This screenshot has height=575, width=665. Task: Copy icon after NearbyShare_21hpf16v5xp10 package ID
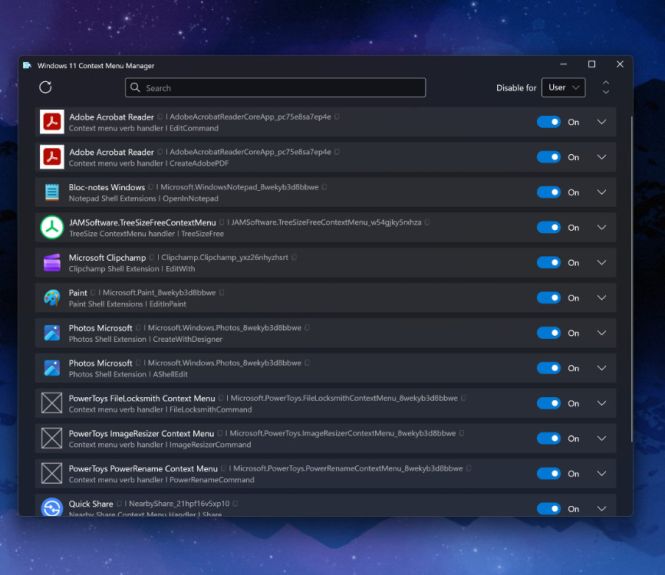pyautogui.click(x=235, y=504)
